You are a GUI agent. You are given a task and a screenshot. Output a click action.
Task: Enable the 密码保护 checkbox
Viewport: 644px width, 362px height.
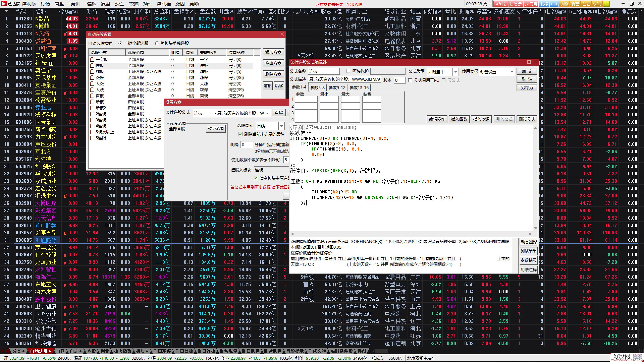pos(348,71)
